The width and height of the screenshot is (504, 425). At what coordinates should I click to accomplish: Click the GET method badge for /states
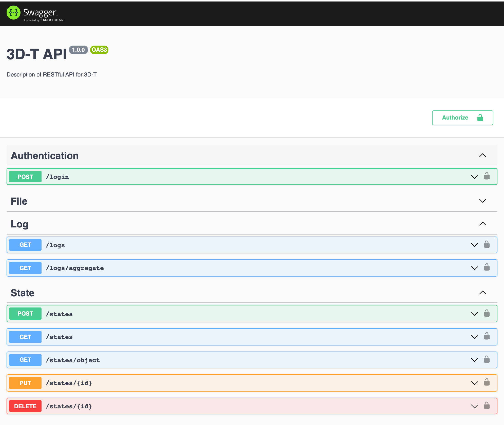[x=25, y=337]
